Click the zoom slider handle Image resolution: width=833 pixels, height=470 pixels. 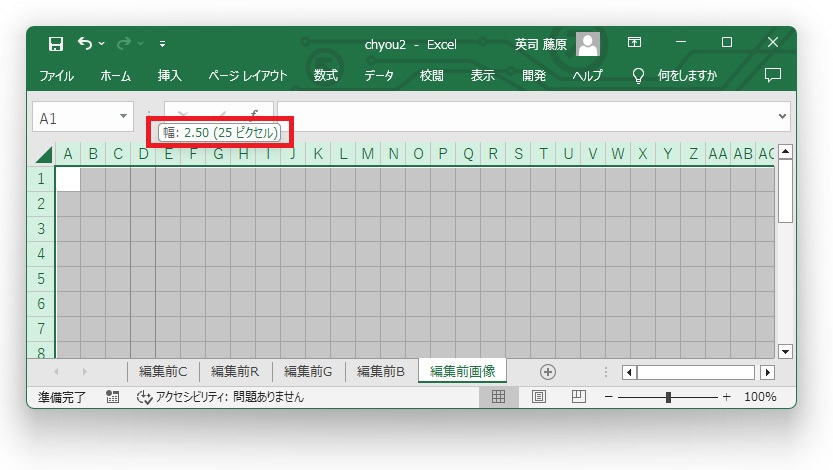668,397
